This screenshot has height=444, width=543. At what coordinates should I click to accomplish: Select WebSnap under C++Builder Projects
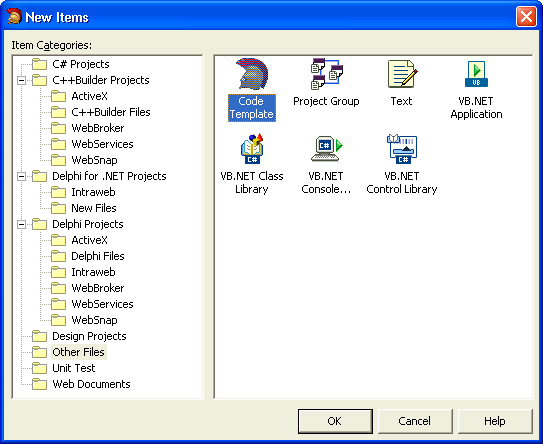(x=94, y=160)
